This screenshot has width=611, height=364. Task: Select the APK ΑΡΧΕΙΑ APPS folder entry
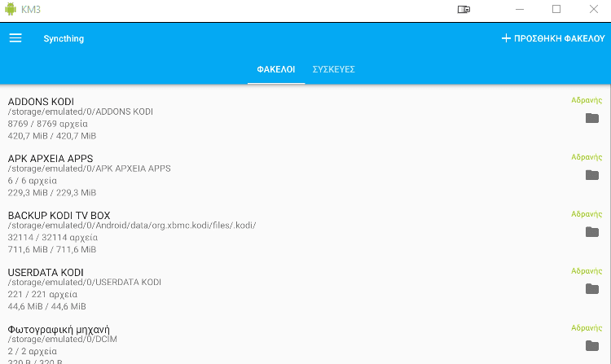[x=305, y=175]
